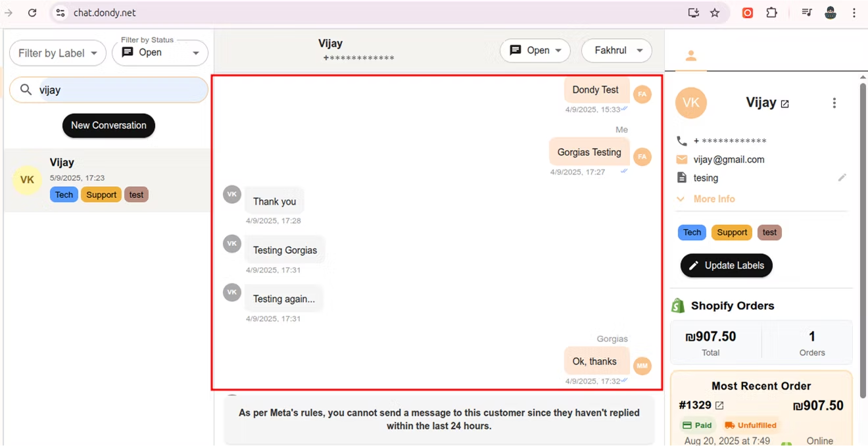Screen dimensions: 868x446
Task: Click the blue Tech label in contact panel
Action: coord(692,232)
